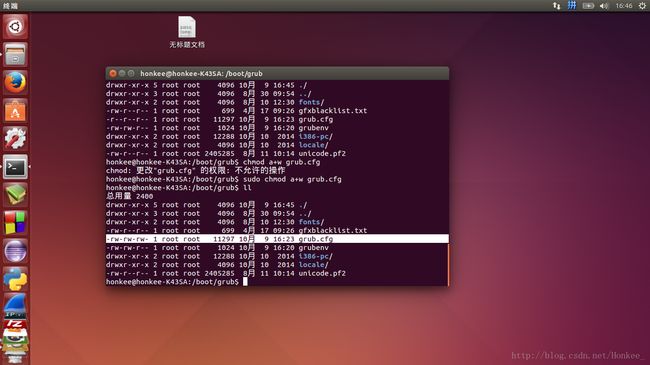
Task: Click the terminal title bar text
Action: coord(201,73)
